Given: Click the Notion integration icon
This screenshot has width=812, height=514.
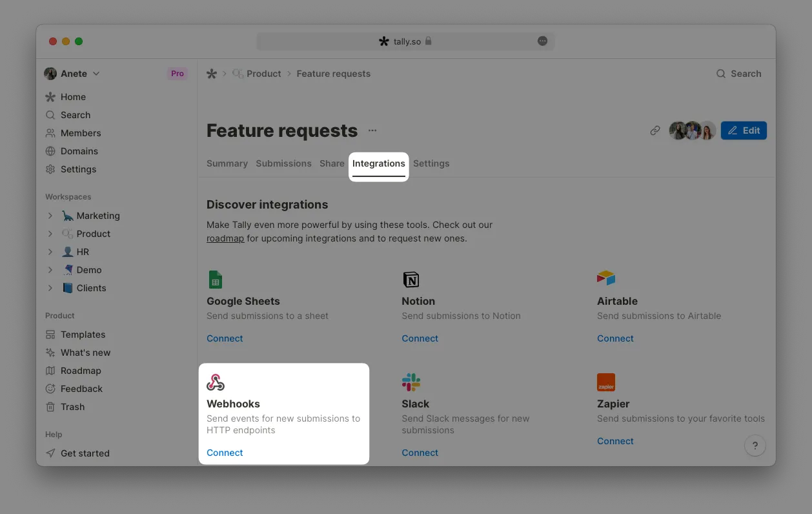Looking at the screenshot, I should click(x=411, y=279).
